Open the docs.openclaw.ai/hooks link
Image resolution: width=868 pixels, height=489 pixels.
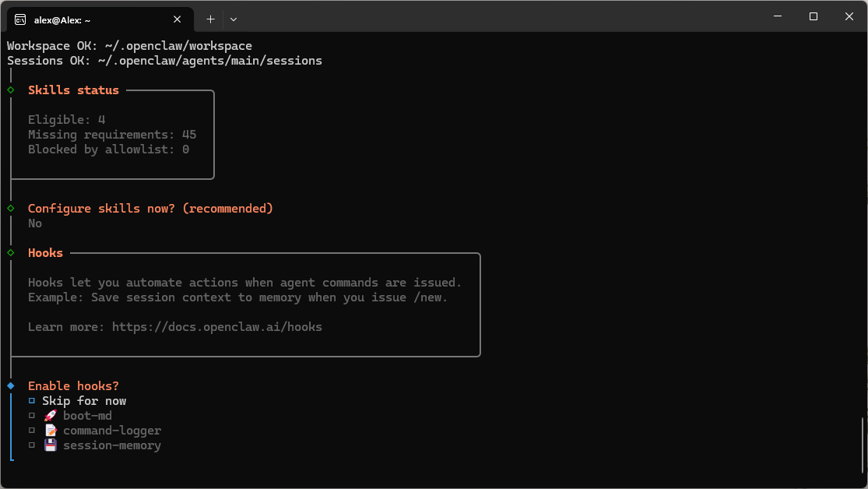click(x=216, y=327)
